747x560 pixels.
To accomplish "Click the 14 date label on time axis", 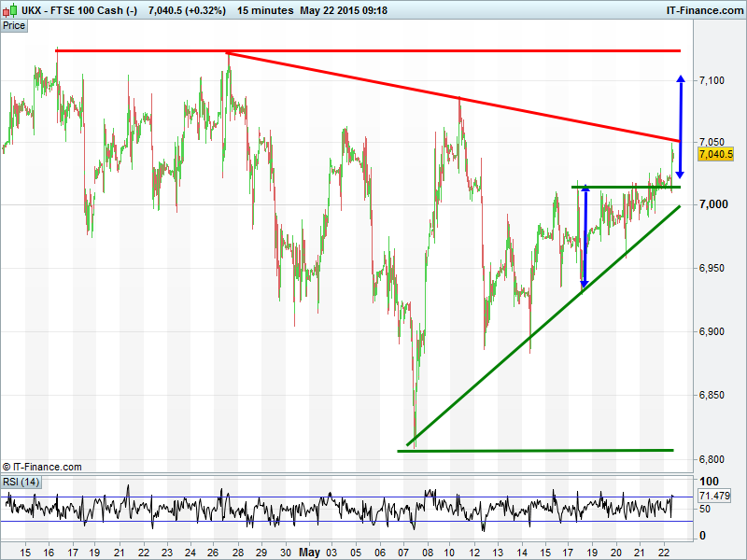I will pyautogui.click(x=521, y=553).
